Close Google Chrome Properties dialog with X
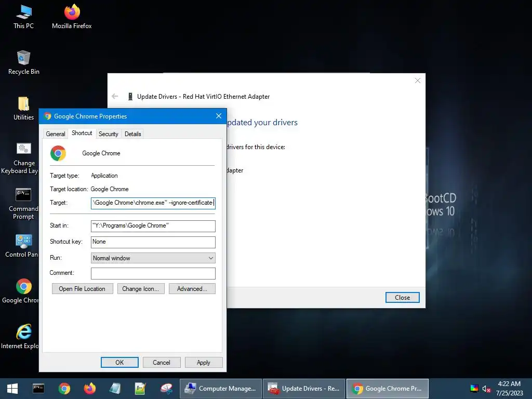Image resolution: width=532 pixels, height=399 pixels. pyautogui.click(x=219, y=116)
